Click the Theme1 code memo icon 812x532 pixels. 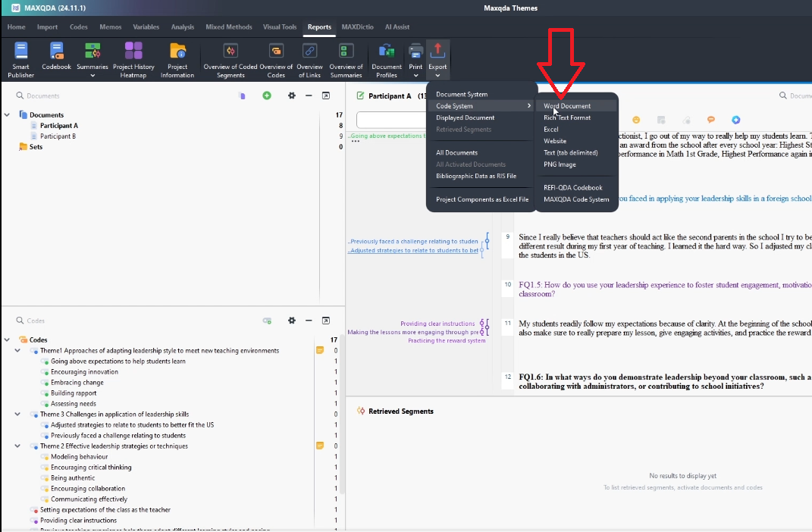tap(319, 351)
